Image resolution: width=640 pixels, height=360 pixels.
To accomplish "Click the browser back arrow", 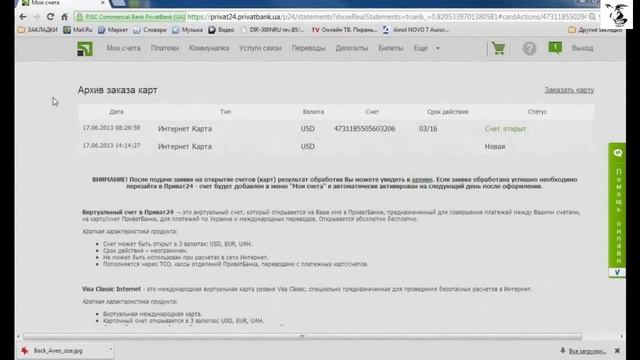I will tap(22, 17).
